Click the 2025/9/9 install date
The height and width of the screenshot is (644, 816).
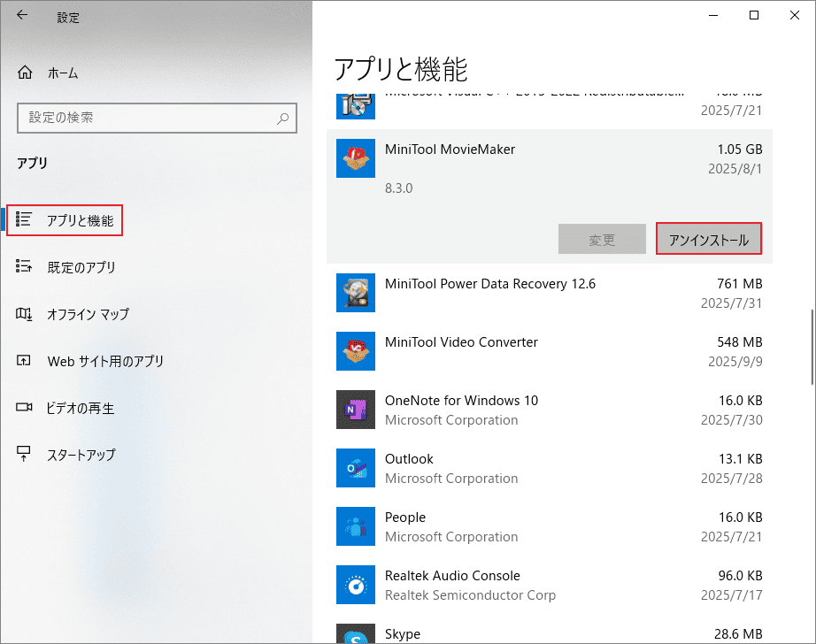coord(735,362)
